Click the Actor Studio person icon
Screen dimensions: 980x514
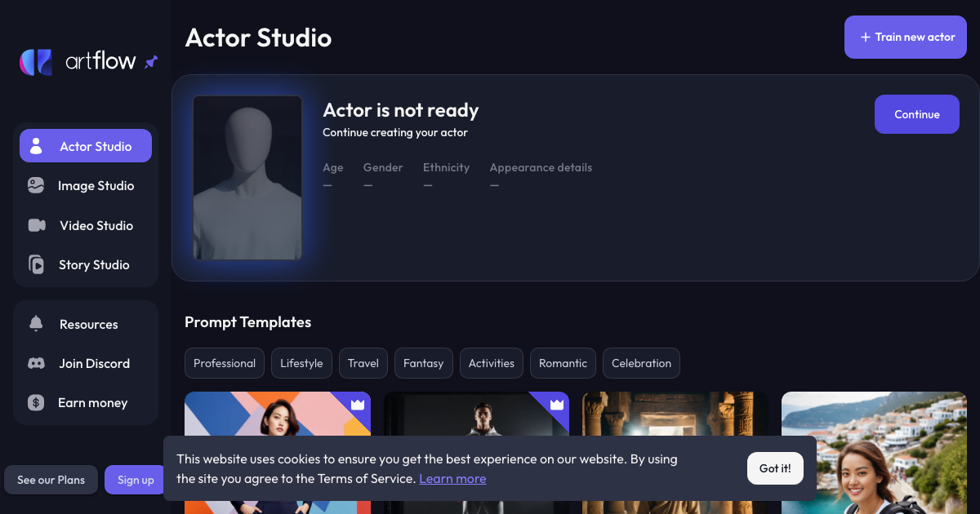[x=36, y=147]
